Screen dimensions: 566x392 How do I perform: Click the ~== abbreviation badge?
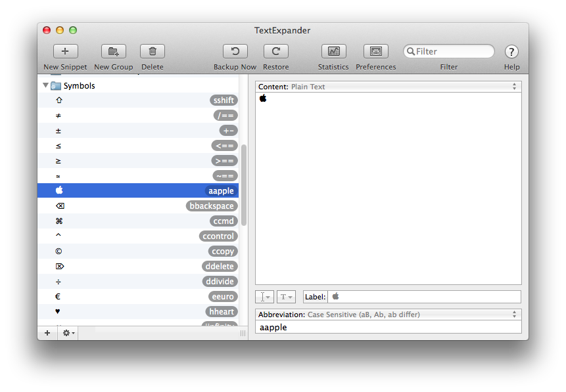[x=225, y=176]
